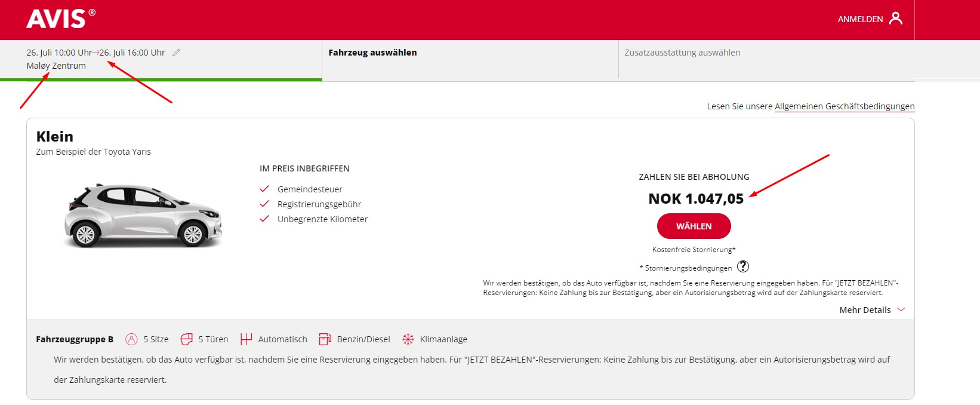Click the Zum Beispiel der Toyota Yaris text
Viewport: 980px width, 405px height.
click(x=93, y=152)
